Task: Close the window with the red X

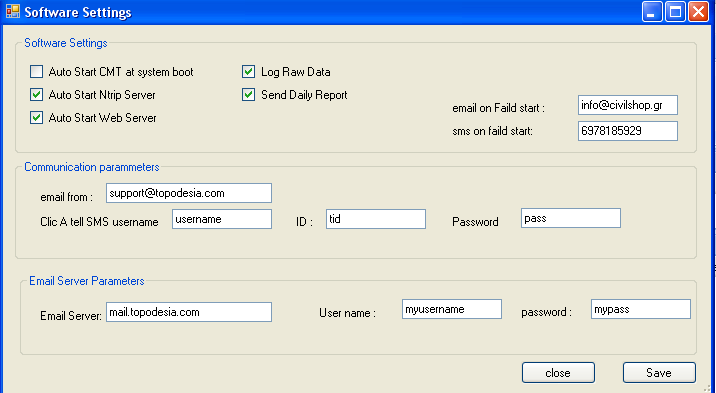Action: coord(698,11)
